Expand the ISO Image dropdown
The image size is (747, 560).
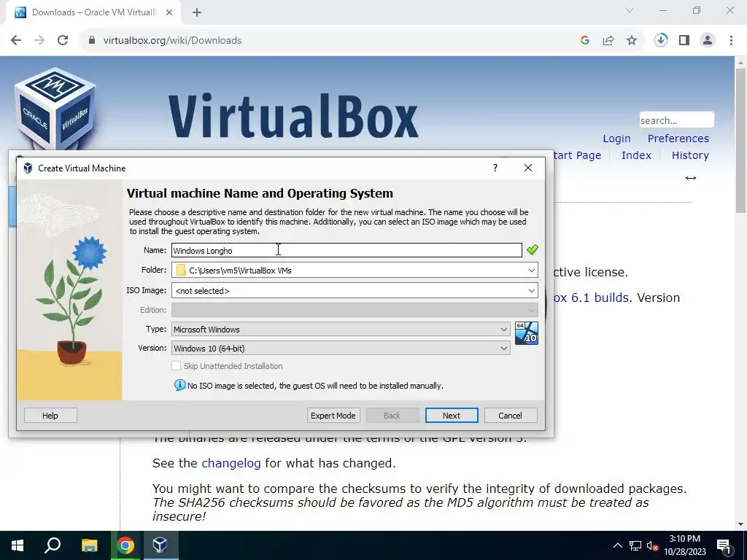531,290
